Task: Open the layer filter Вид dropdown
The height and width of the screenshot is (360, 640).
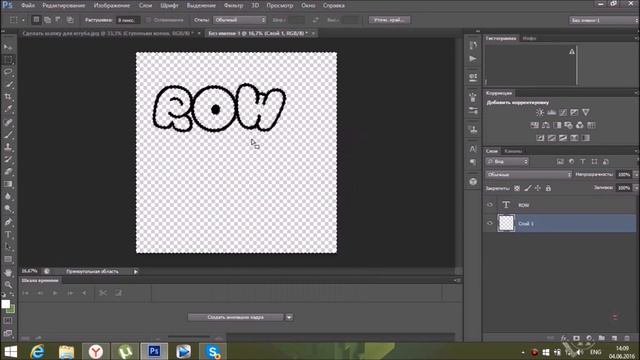Action: (507, 162)
